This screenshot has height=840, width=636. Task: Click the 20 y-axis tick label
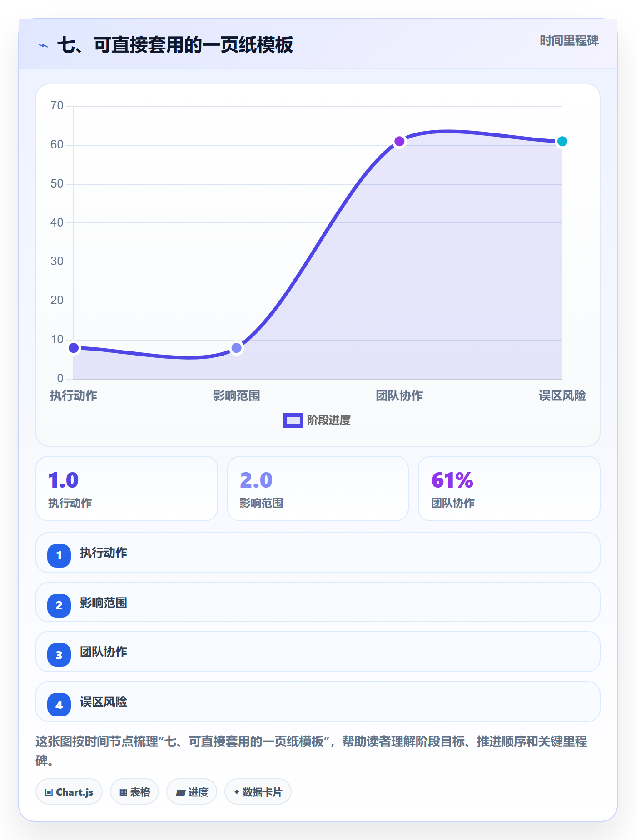pos(57,301)
